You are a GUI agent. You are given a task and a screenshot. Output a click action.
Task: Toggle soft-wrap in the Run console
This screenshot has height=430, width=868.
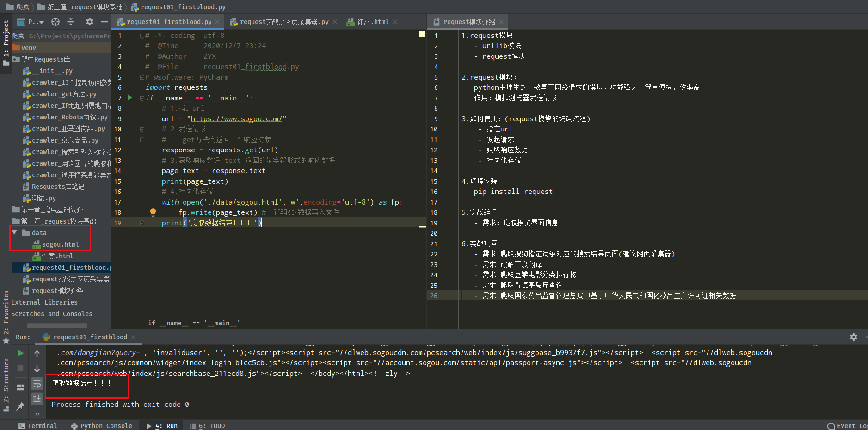pyautogui.click(x=37, y=384)
